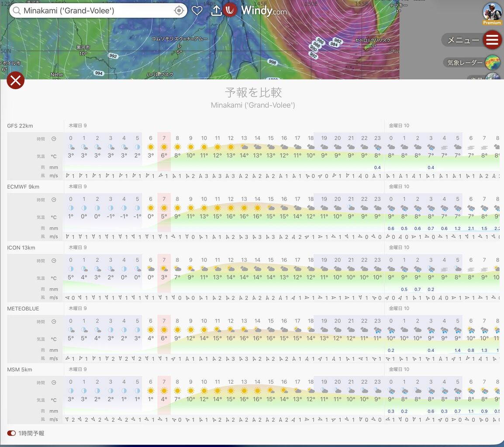Open the メニュー hamburger menu
Screen dimensions: 504x447
[x=492, y=40]
